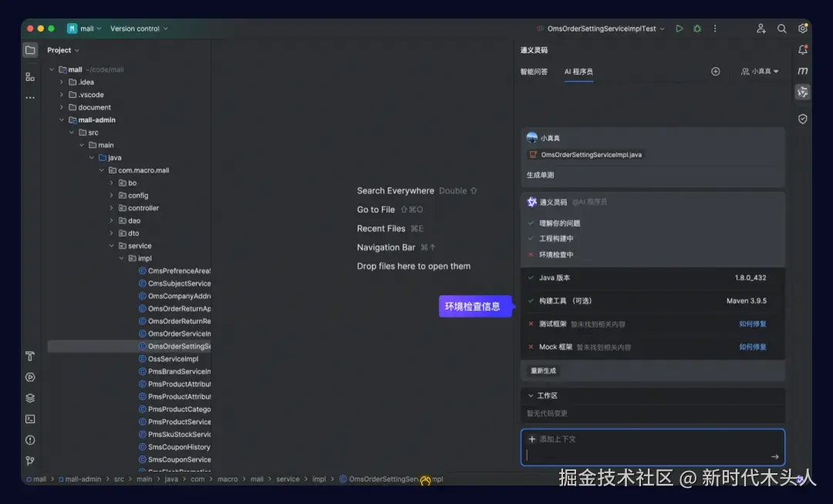Image resolution: width=833 pixels, height=504 pixels.
Task: Open the Project tool window icon
Action: tap(30, 50)
